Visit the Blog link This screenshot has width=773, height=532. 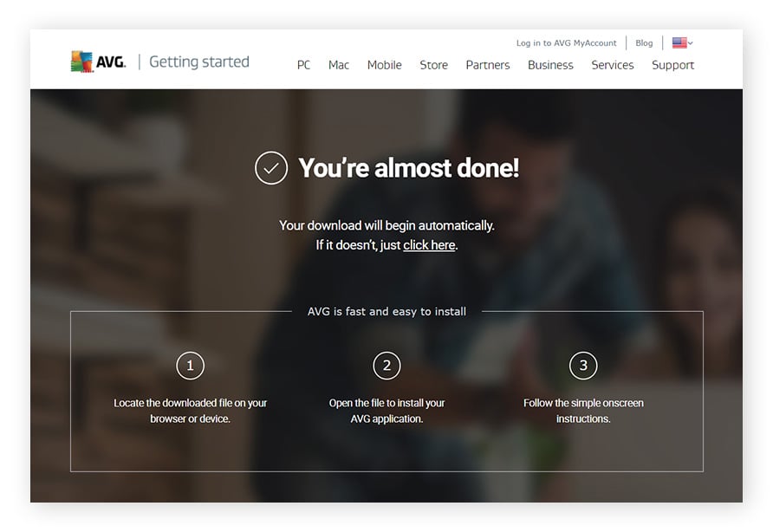(x=644, y=43)
